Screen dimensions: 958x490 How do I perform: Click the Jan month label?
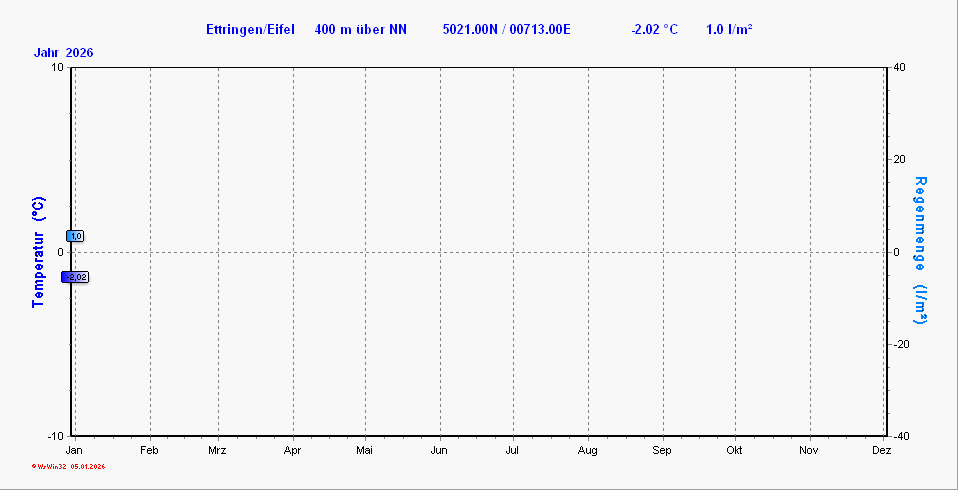(74, 451)
